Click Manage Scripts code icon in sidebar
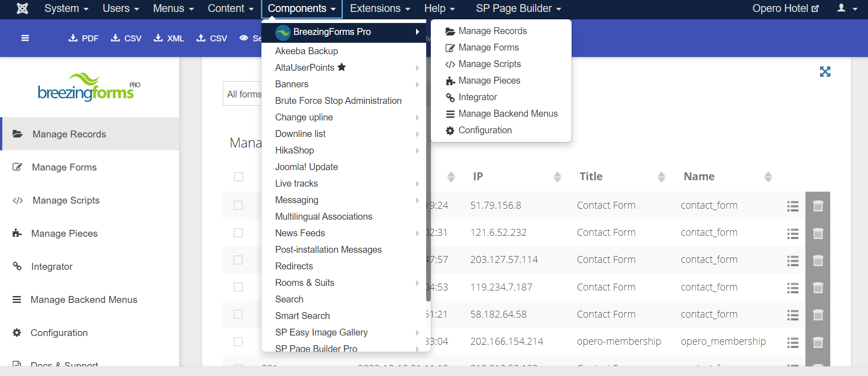Screen dimensions: 868x376 18,200
